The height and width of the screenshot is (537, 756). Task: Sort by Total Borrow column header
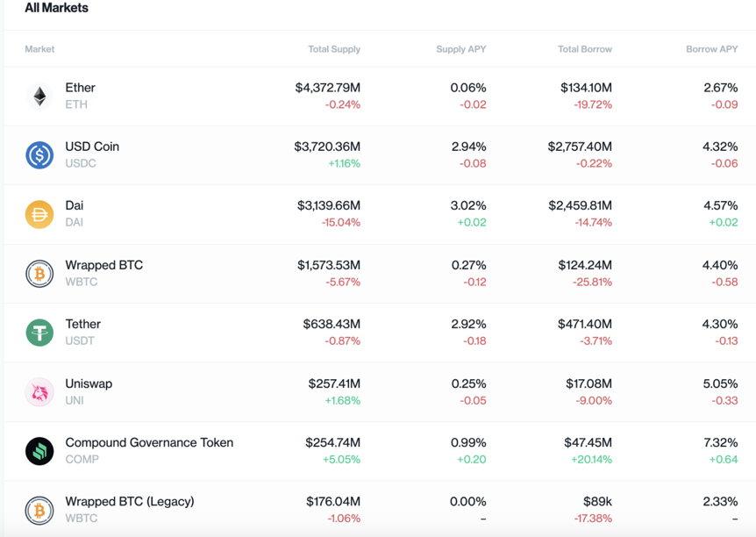(x=585, y=49)
